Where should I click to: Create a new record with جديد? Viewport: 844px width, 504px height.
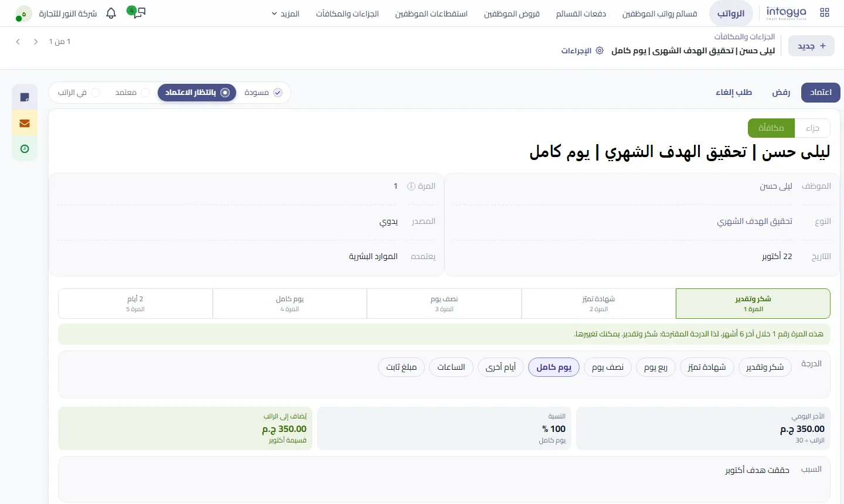coord(811,46)
